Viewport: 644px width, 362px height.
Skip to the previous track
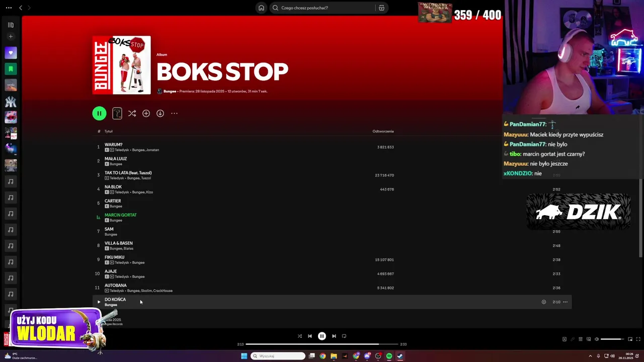tap(310, 336)
